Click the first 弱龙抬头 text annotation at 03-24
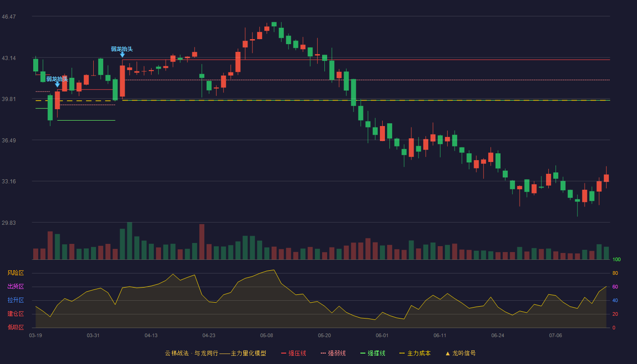The height and width of the screenshot is (364, 637). point(57,79)
